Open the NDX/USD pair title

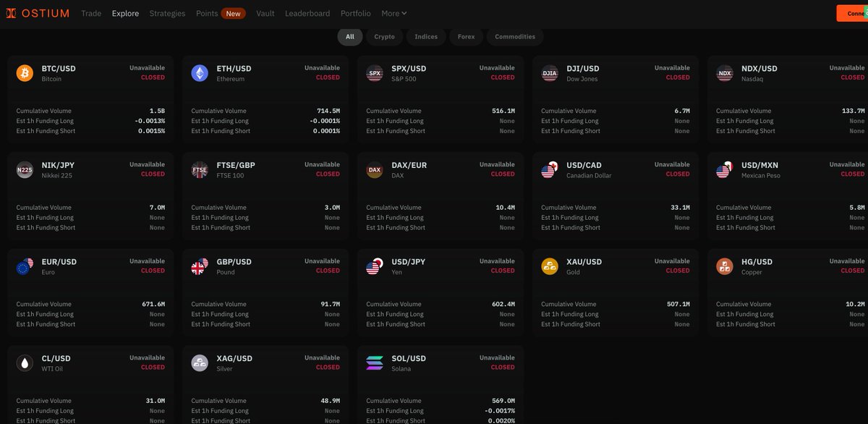pyautogui.click(x=759, y=69)
